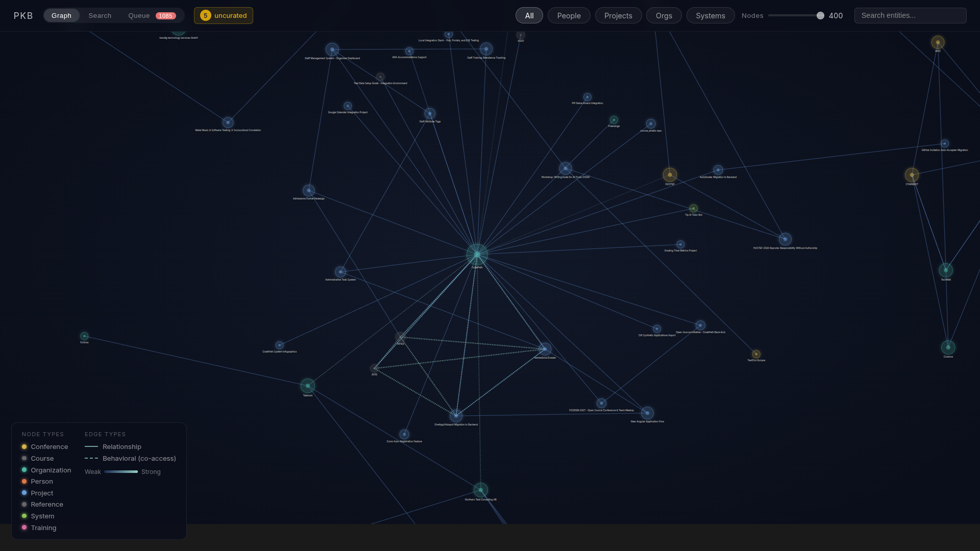Select the Workshop: Writing Evals node
The image size is (980, 551).
coord(566,168)
